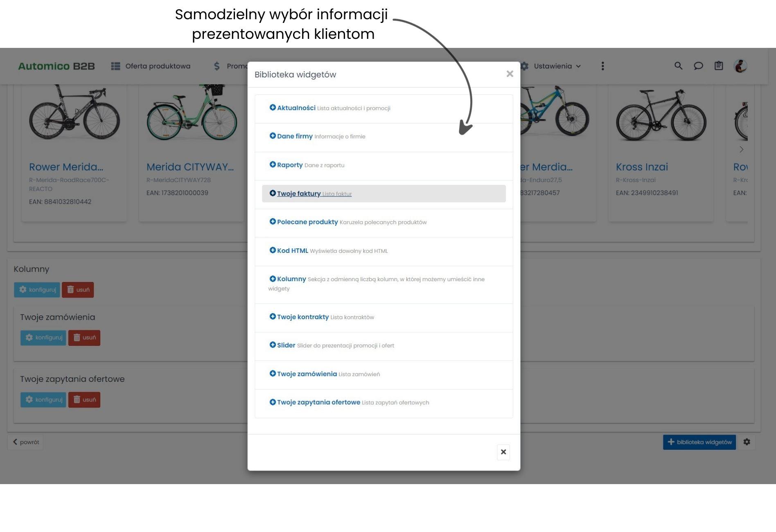
Task: Open the chat messages bubble icon
Action: tap(698, 66)
